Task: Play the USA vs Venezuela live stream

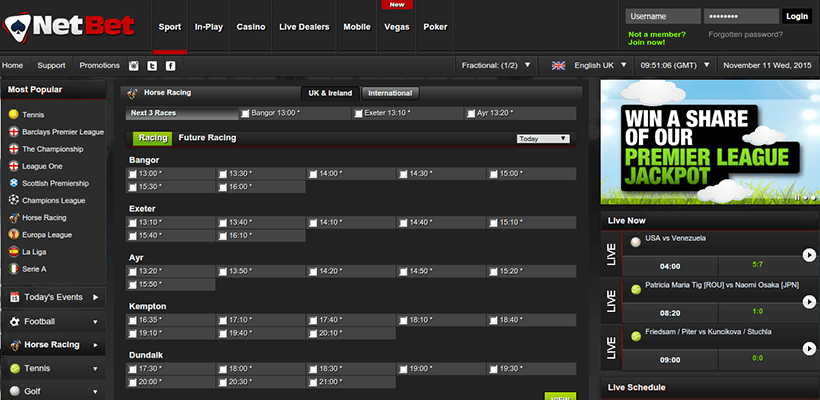Action: tap(809, 255)
